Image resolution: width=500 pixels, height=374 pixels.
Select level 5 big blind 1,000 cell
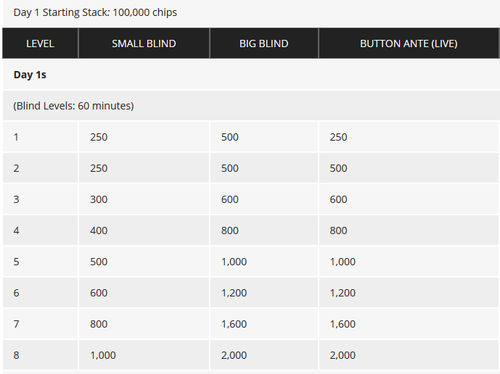point(264,262)
